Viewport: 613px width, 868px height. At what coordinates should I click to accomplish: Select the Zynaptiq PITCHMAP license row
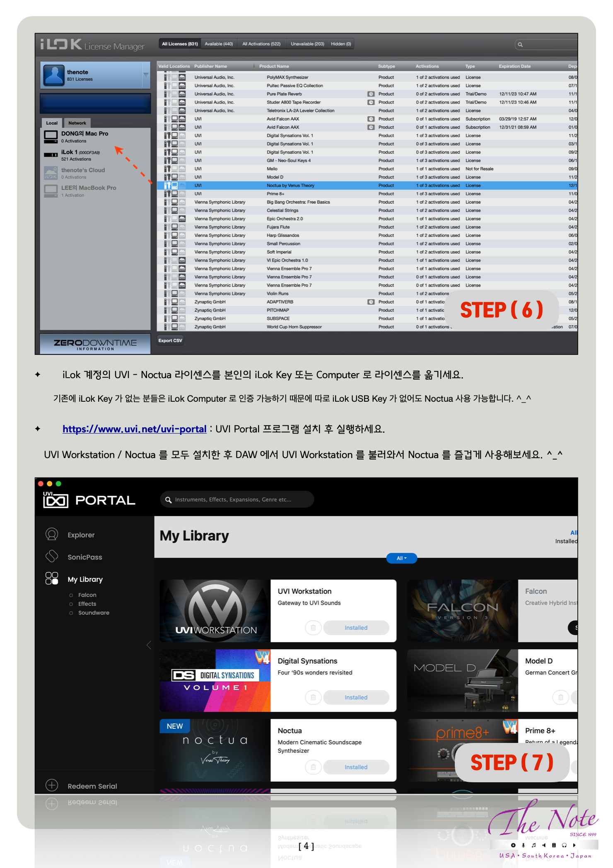coord(367,310)
